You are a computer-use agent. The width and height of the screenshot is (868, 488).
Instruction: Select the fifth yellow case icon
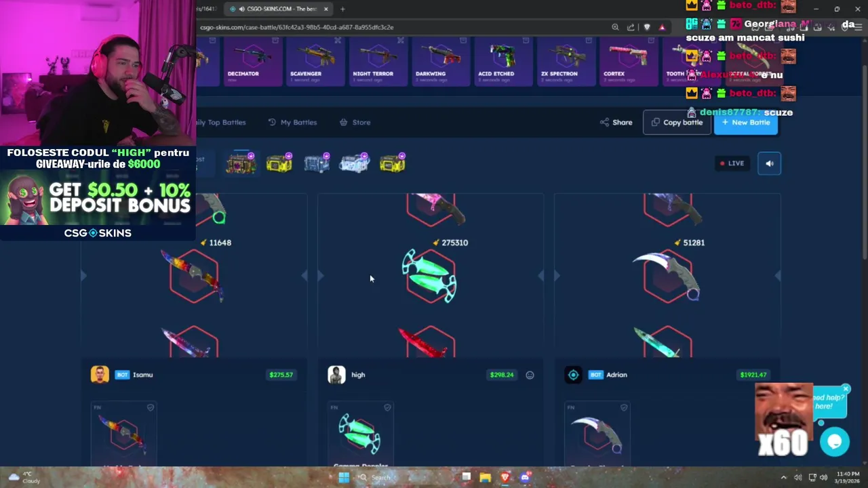click(x=393, y=163)
